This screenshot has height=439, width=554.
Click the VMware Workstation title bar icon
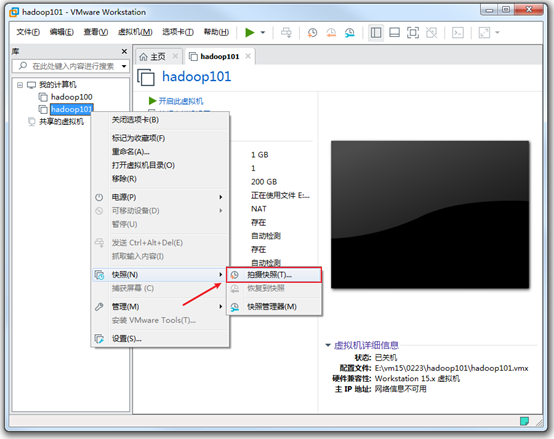(14, 12)
